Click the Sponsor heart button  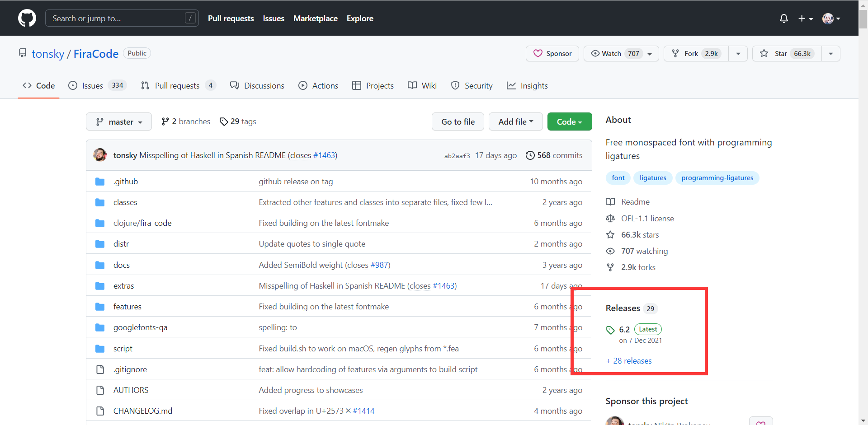click(x=552, y=54)
